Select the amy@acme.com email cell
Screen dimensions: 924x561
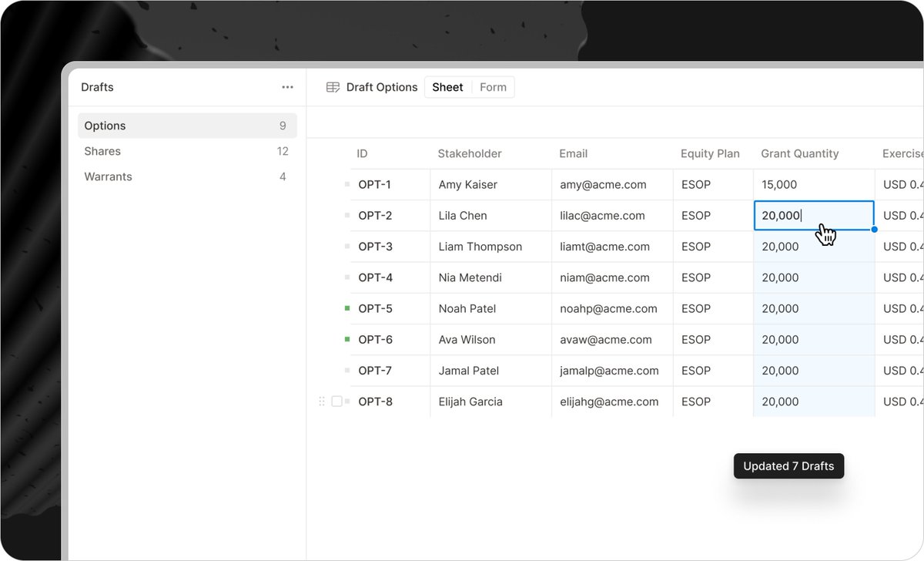612,185
